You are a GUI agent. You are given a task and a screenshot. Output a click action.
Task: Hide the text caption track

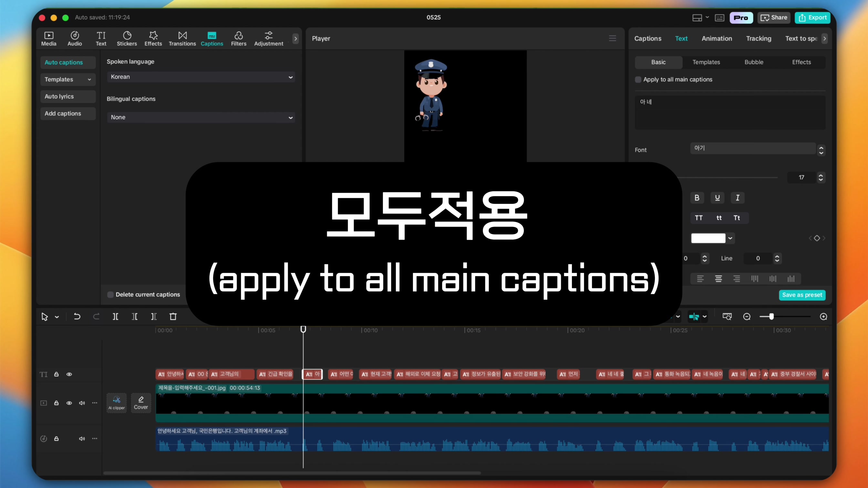(x=69, y=374)
